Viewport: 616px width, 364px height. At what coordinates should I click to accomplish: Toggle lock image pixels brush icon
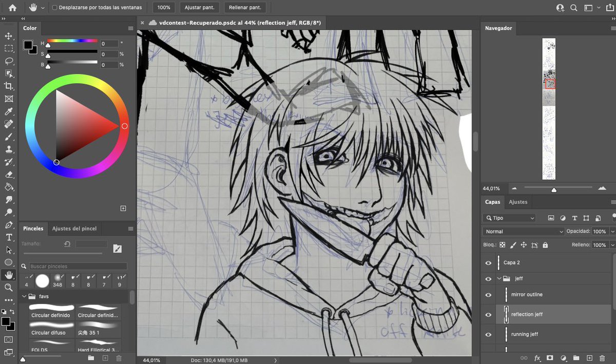(513, 245)
